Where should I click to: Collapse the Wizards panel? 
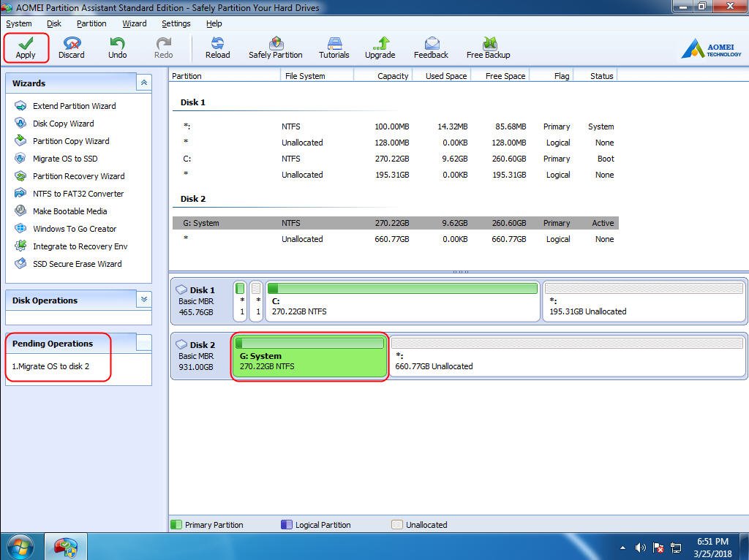pyautogui.click(x=144, y=83)
